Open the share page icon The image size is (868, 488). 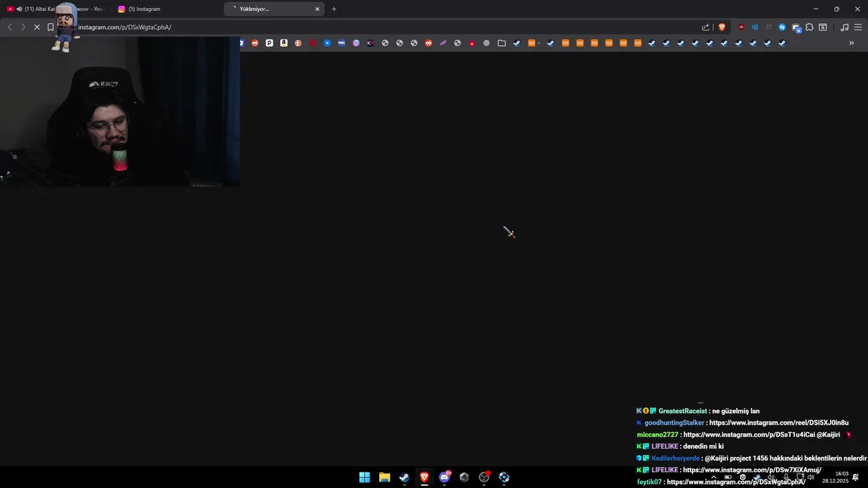coord(705,27)
